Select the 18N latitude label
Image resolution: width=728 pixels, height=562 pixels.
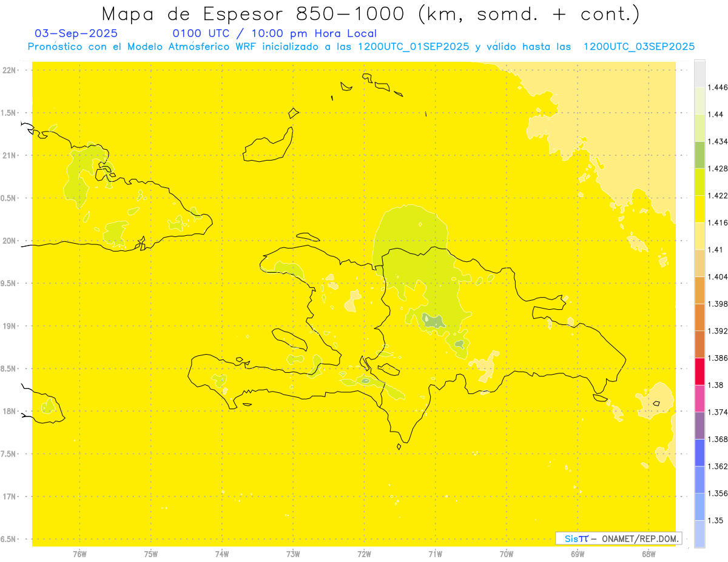8,412
